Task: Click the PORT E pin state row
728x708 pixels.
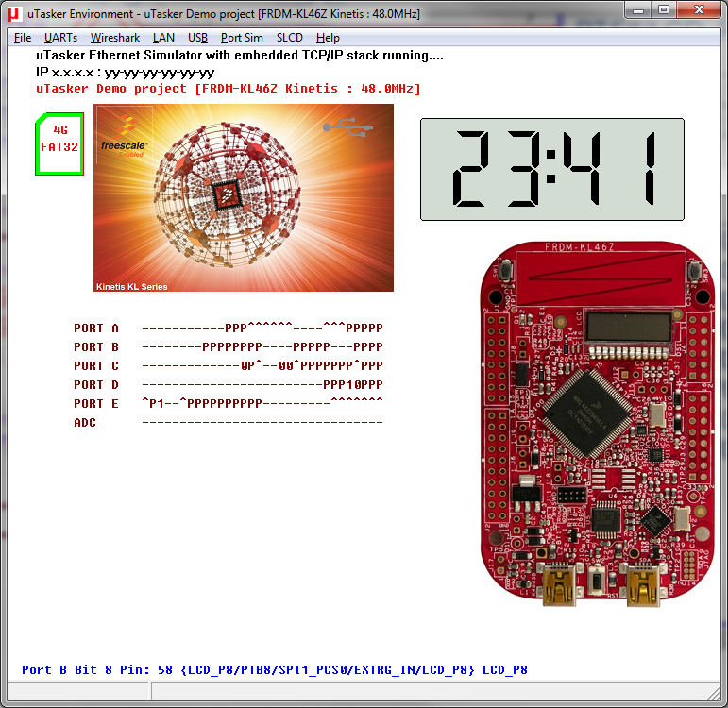Action: 262,402
